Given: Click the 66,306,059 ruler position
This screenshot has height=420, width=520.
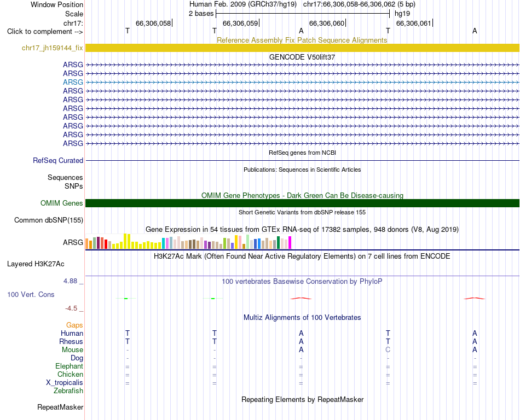Looking at the screenshot, I should pyautogui.click(x=240, y=23).
